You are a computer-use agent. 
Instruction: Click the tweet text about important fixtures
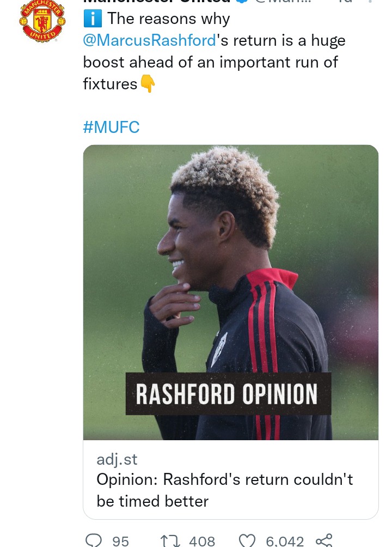click(214, 51)
